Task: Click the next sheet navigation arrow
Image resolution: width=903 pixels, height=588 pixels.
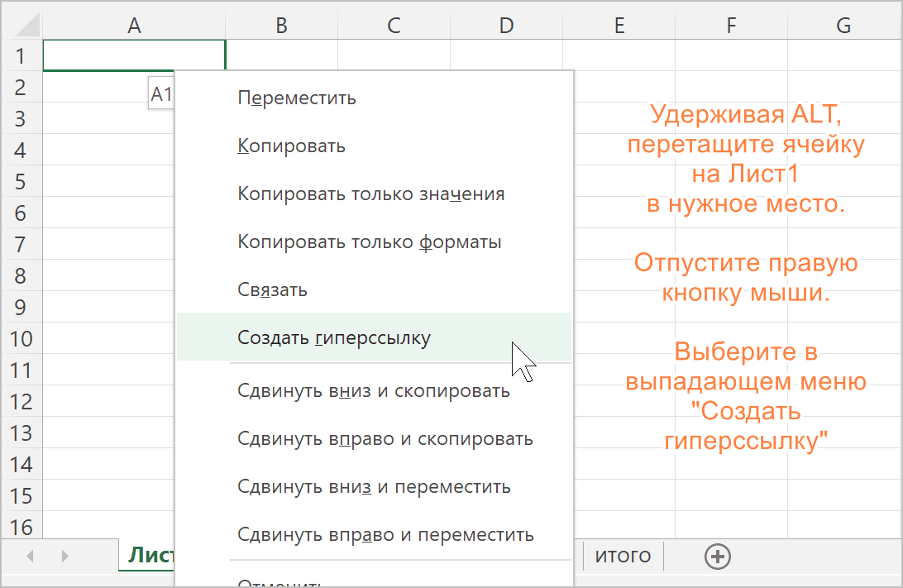Action: pos(64,557)
